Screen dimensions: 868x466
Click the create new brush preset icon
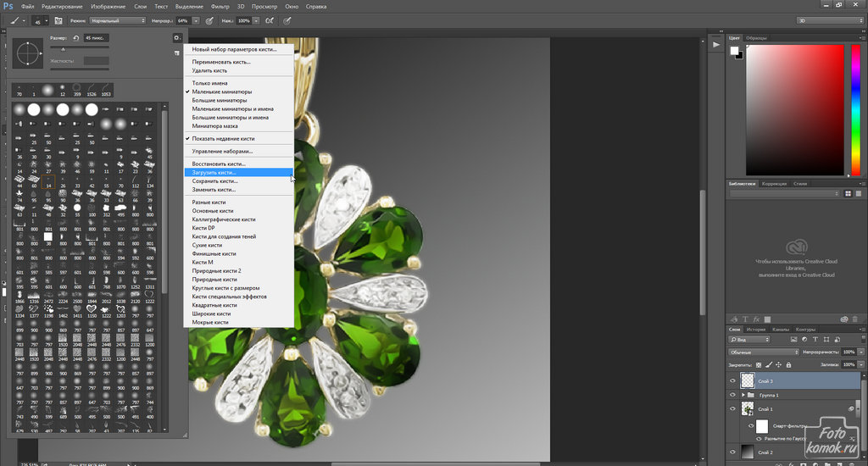176,53
